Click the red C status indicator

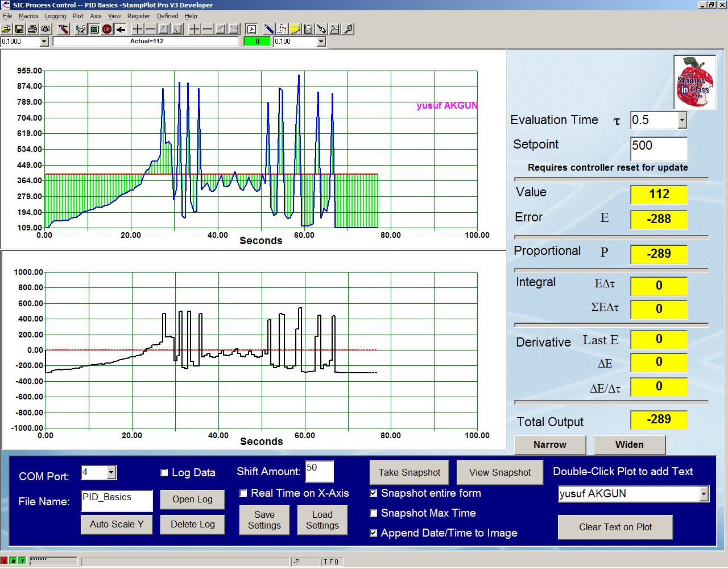5,561
